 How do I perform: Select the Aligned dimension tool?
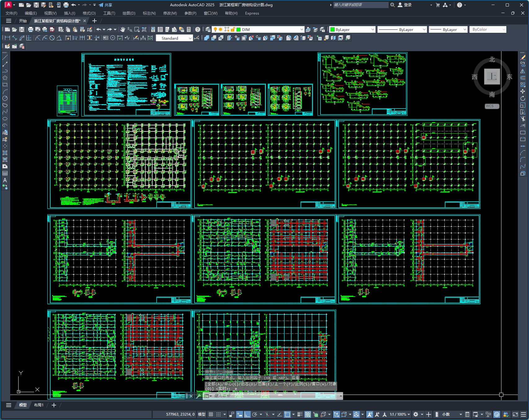(x=15, y=38)
